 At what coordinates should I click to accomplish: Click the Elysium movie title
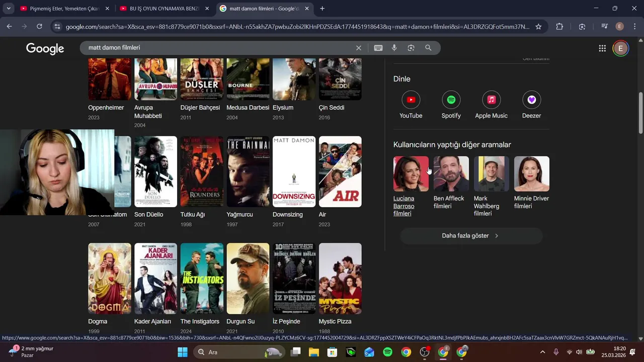click(x=283, y=108)
